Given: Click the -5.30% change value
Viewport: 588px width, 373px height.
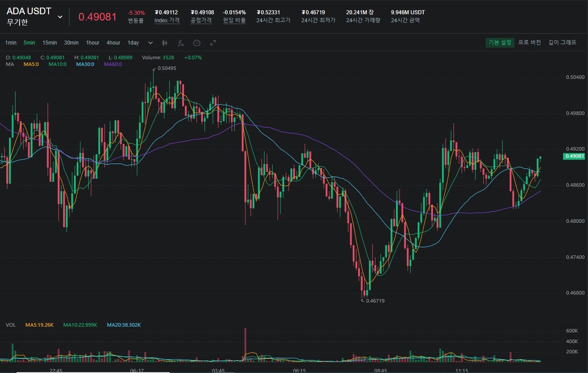Looking at the screenshot, I should [x=136, y=12].
